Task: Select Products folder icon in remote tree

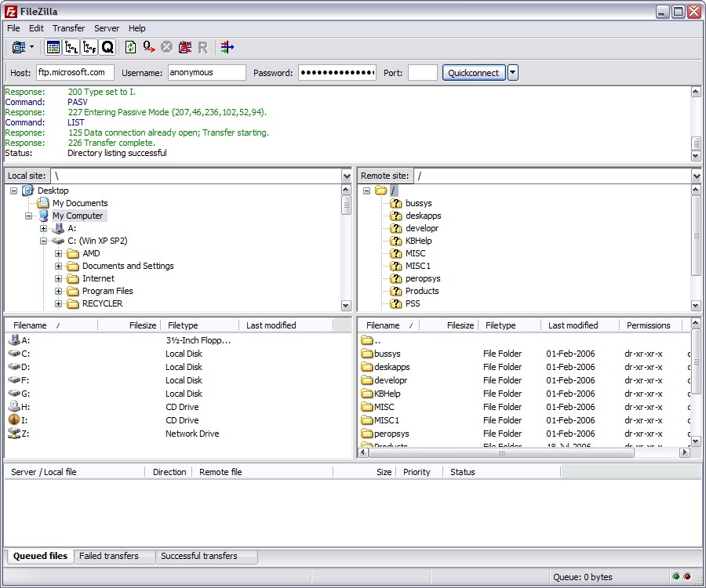Action: point(396,291)
